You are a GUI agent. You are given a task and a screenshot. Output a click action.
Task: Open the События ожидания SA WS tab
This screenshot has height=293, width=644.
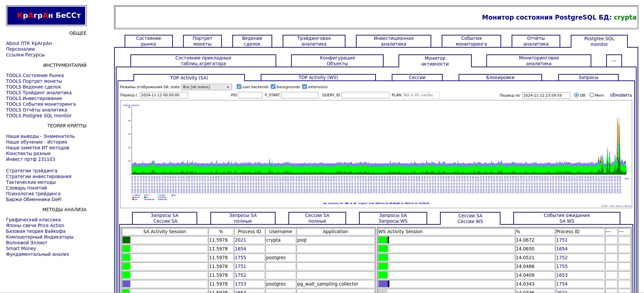pyautogui.click(x=566, y=218)
